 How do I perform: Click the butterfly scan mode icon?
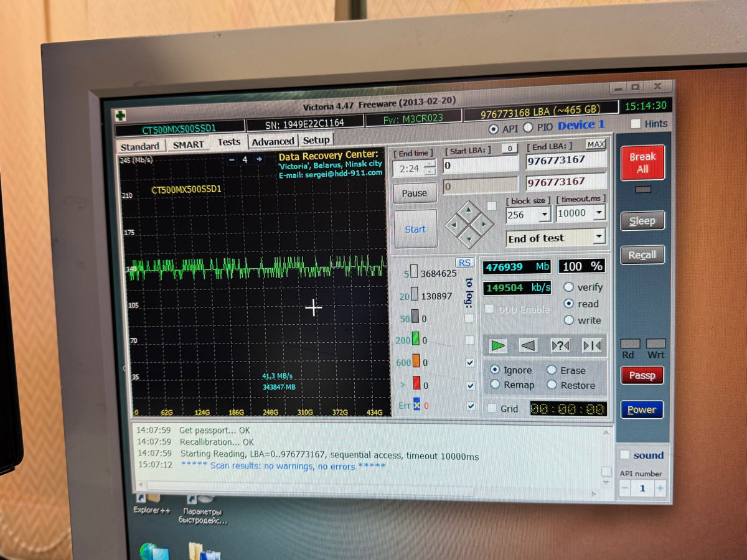coord(591,346)
